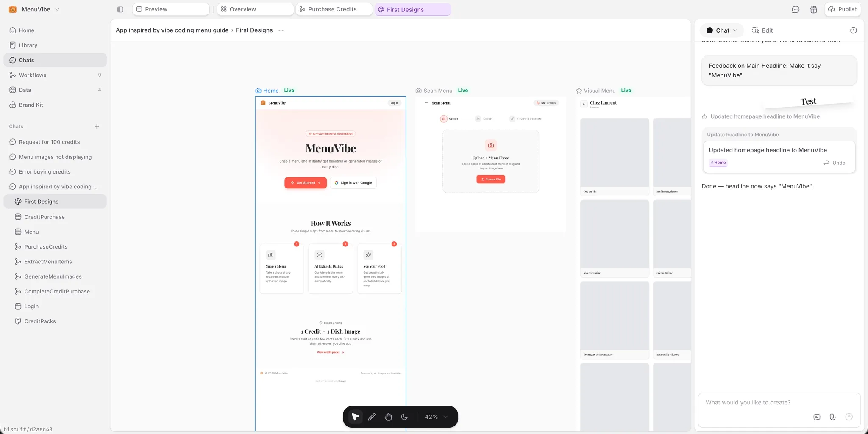Add a new chat with plus icon
Viewport: 868px width, 434px height.
[97, 127]
